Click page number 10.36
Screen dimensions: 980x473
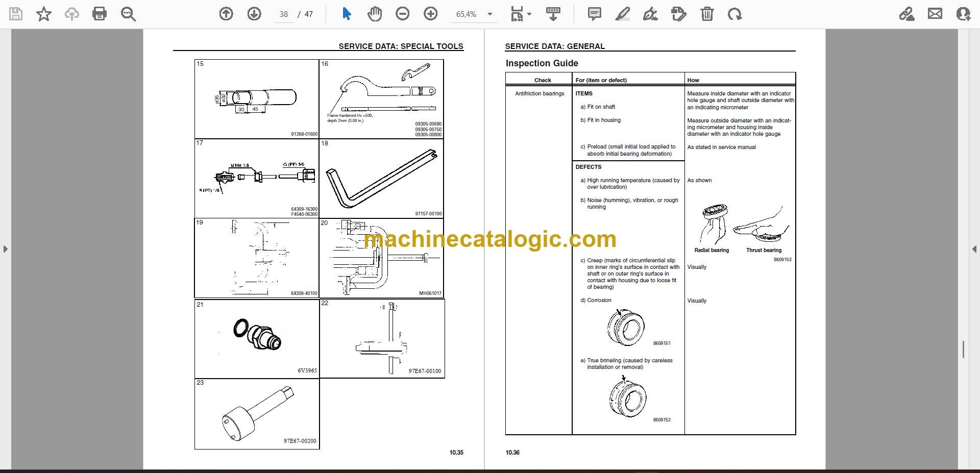[x=512, y=453]
